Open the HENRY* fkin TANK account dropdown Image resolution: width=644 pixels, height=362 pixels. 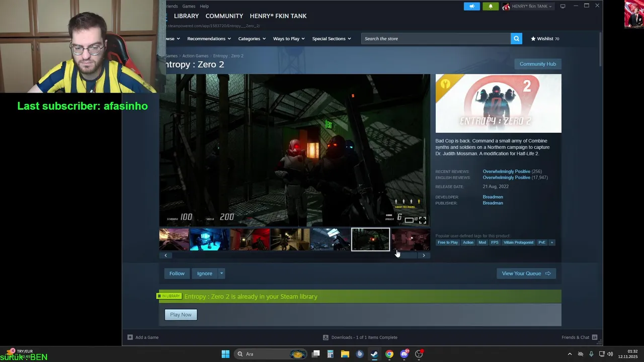point(528,6)
